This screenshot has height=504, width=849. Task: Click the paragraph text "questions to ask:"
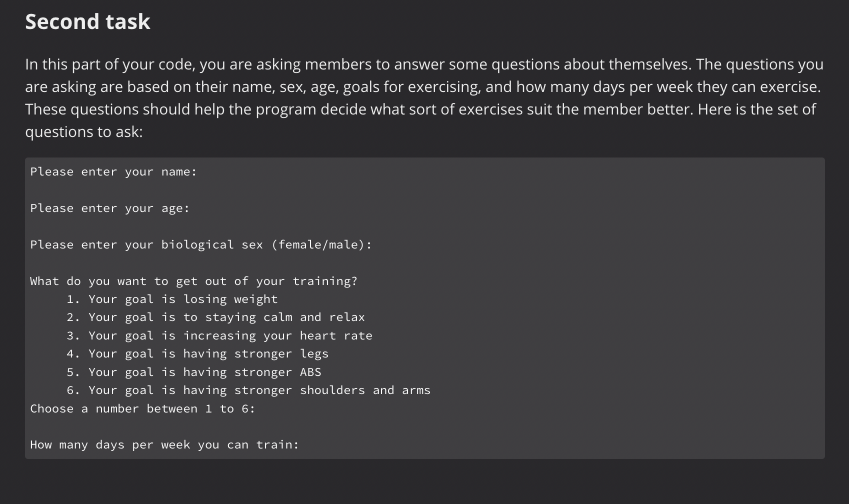click(84, 132)
